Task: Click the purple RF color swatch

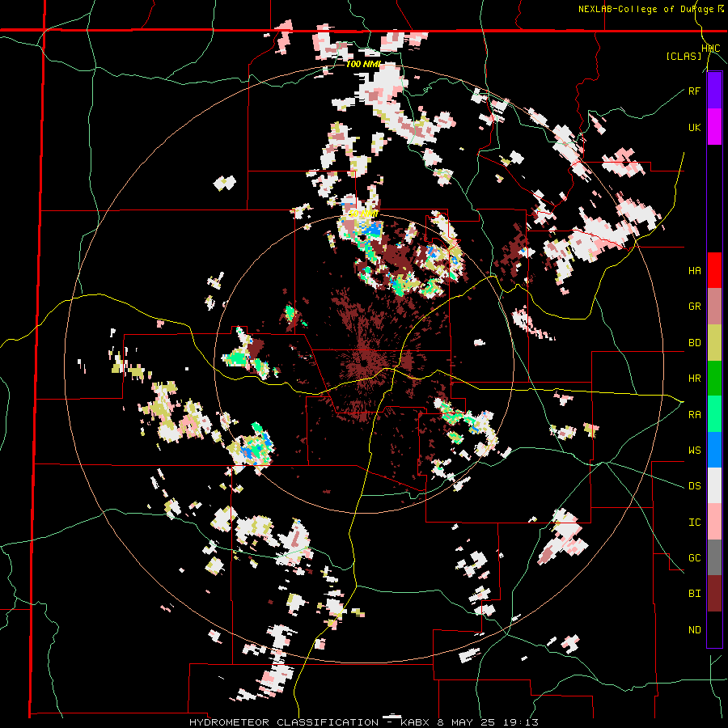Action: (714, 91)
